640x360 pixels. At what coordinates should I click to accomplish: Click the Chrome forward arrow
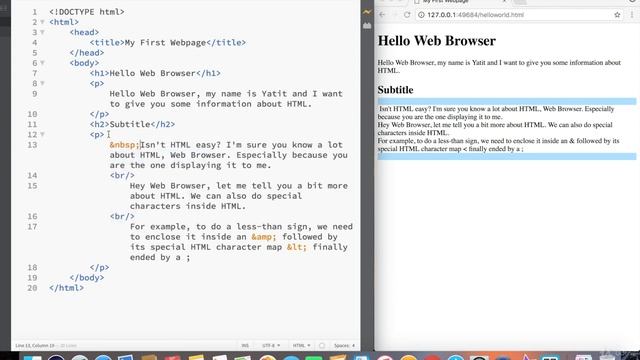(x=395, y=15)
